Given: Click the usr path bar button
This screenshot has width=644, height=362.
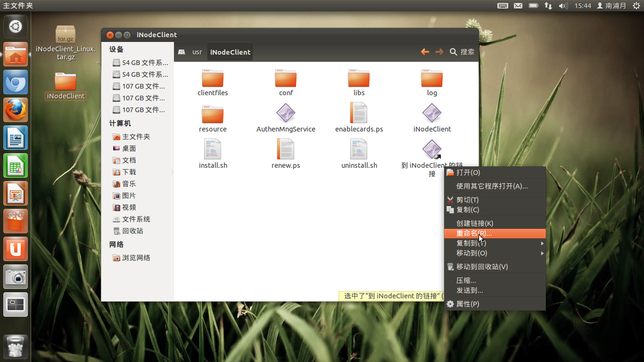Looking at the screenshot, I should (x=197, y=52).
